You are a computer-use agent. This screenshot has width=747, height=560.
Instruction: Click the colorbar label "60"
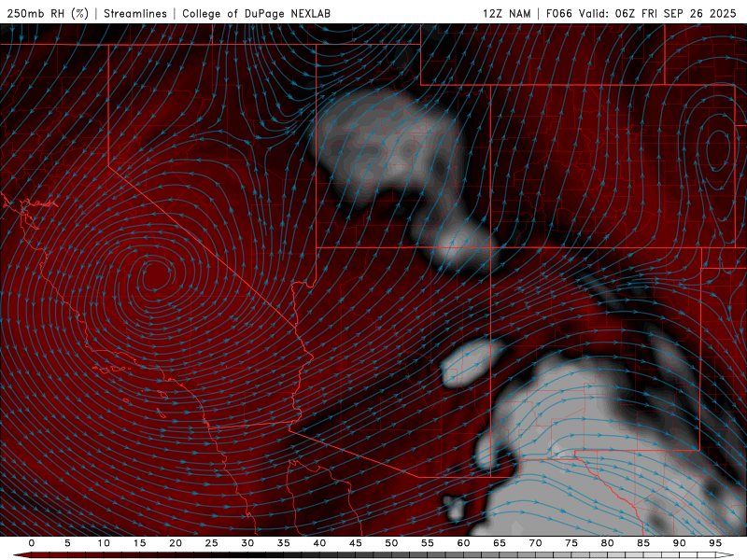click(x=463, y=543)
